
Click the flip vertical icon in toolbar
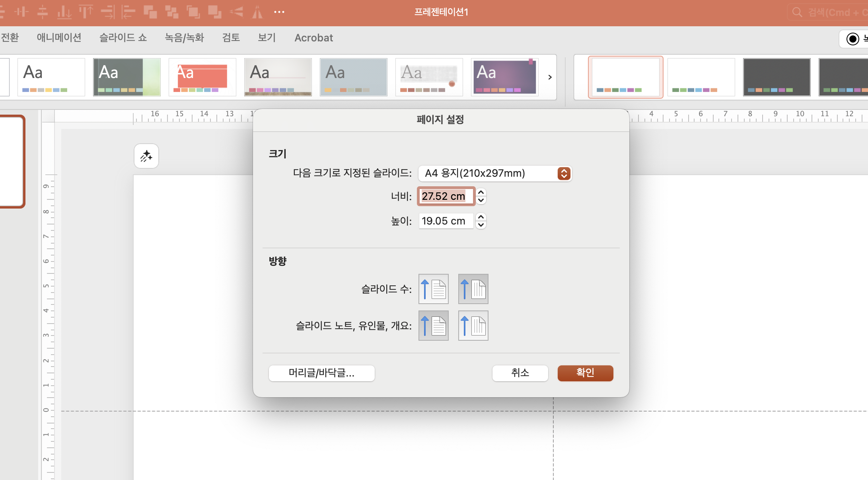coord(236,12)
